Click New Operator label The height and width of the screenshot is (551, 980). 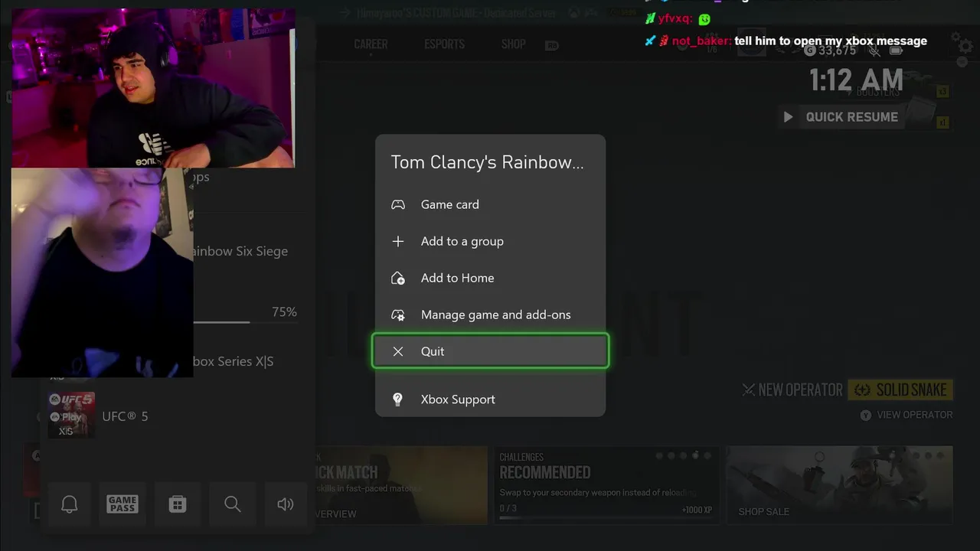(792, 390)
